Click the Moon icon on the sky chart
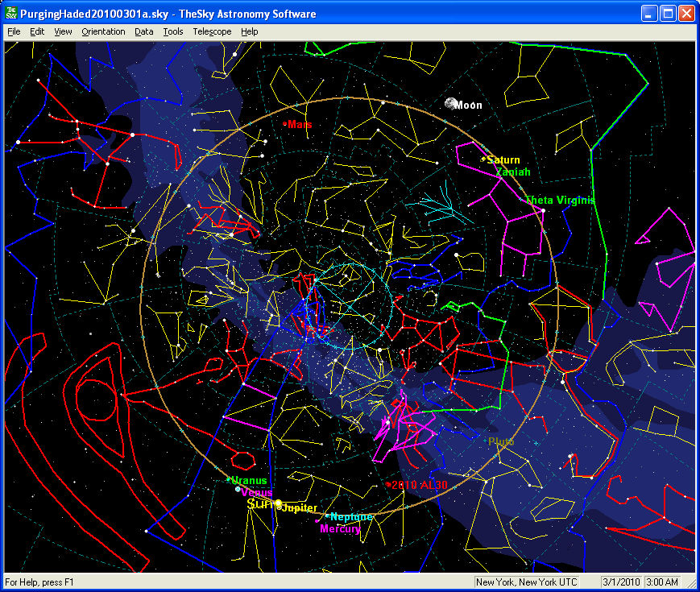 click(450, 103)
